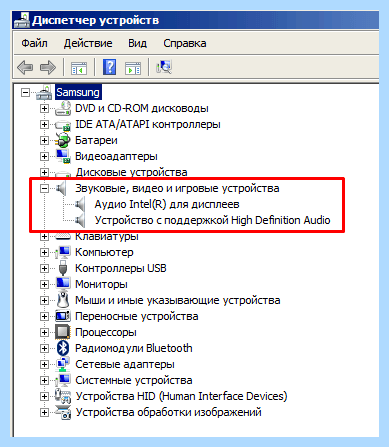389x447 pixels.
Task: Click the speaker icon beside Устройство с поддержкой High Definition Audio
Action: [80, 220]
